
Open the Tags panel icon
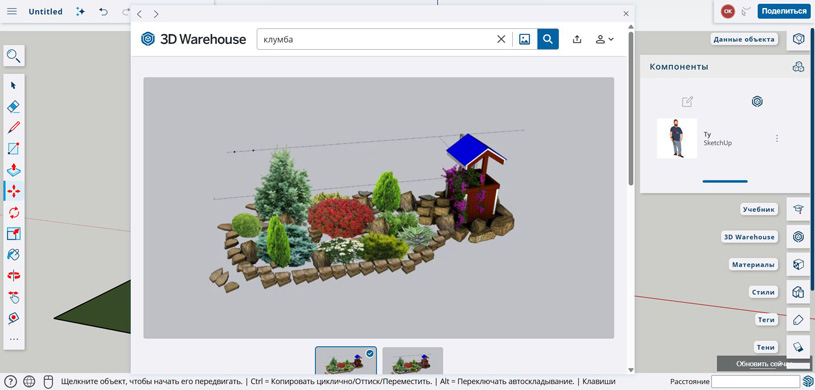798,320
